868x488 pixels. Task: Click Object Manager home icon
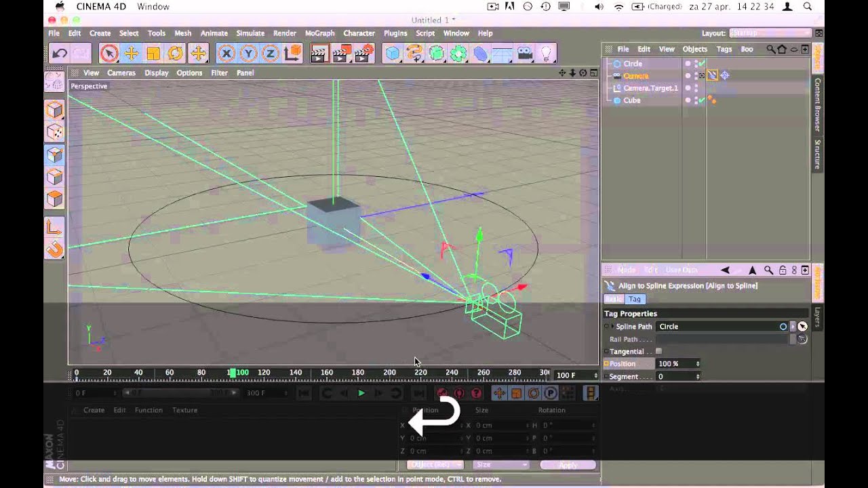tap(781, 49)
